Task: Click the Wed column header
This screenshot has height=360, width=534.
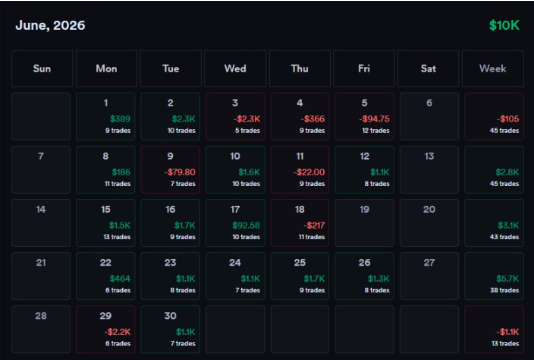Action: 235,68
